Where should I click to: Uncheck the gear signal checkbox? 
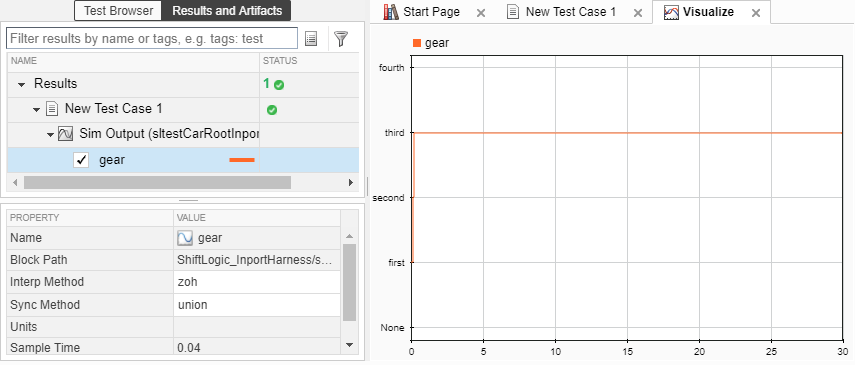pos(81,160)
